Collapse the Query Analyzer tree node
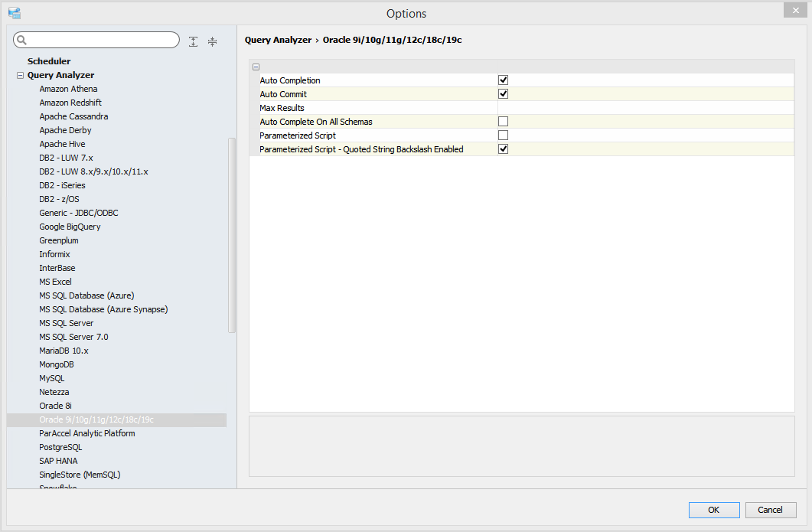Image resolution: width=812 pixels, height=532 pixels. coord(20,76)
